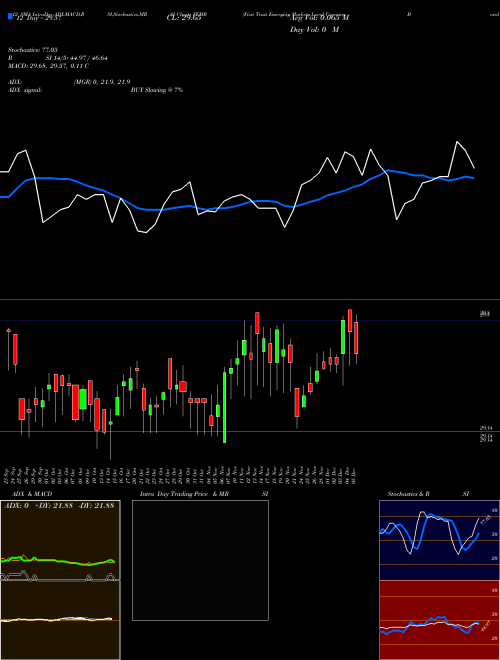500x660 pixels.
Task: Click the white price line peak at top right
Action: tap(457, 142)
